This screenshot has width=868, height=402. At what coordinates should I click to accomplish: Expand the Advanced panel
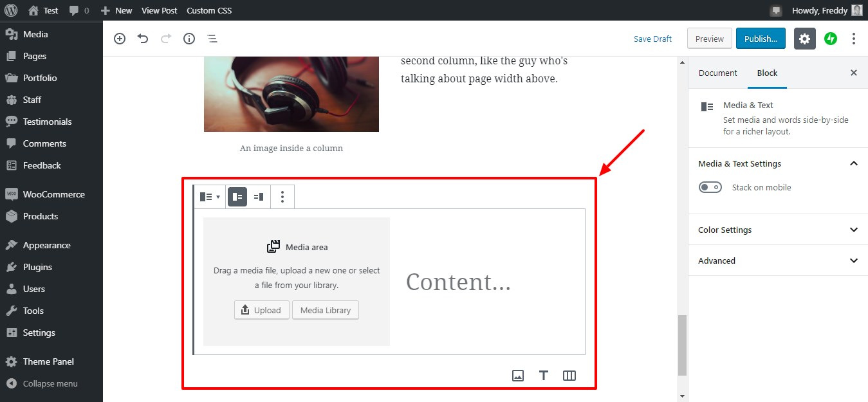point(778,260)
